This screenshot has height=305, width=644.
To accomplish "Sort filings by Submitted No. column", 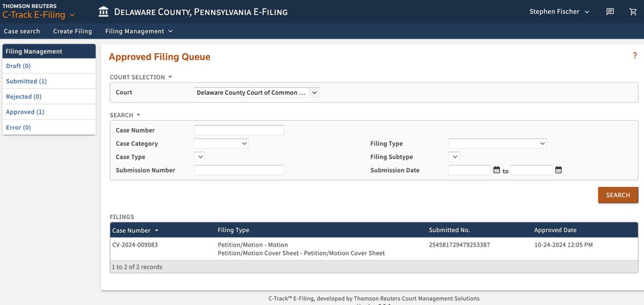I will [x=449, y=230].
